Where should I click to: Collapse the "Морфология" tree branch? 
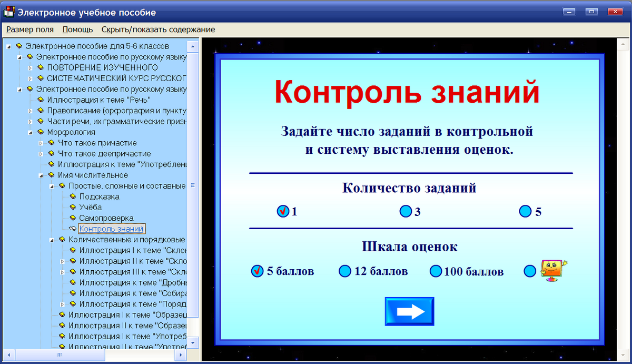30,132
